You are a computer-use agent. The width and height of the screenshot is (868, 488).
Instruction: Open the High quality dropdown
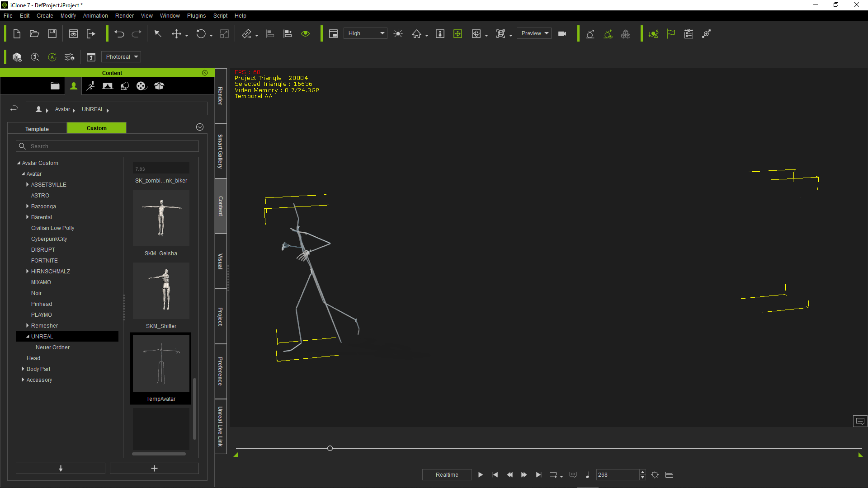365,33
